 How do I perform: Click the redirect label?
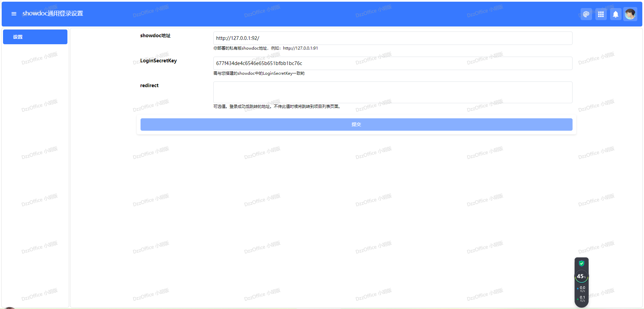(x=149, y=85)
